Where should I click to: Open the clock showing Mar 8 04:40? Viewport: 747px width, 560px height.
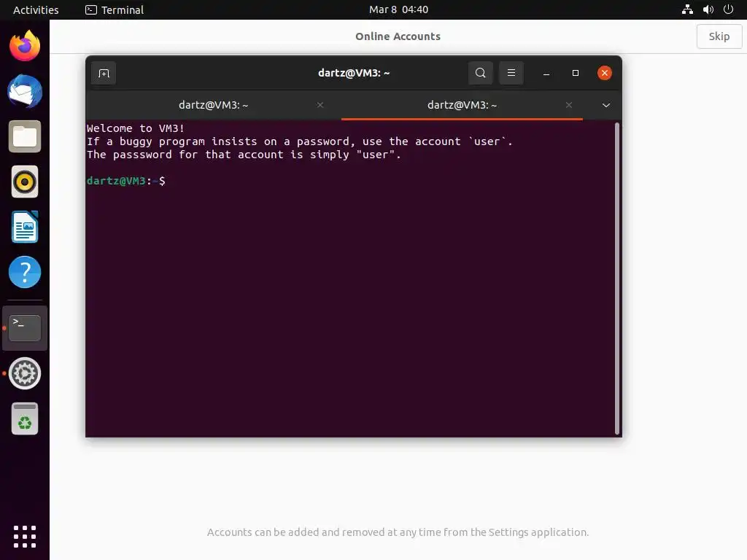(398, 9)
